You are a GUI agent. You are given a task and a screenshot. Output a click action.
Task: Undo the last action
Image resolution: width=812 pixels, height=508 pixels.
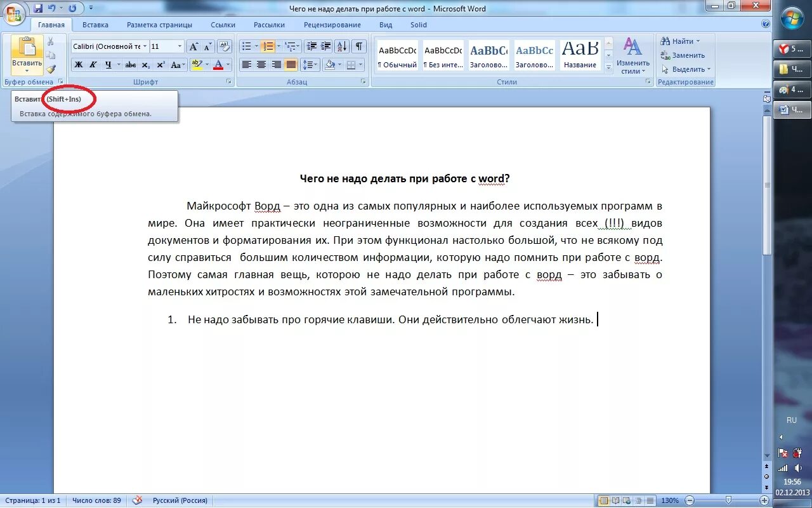click(52, 8)
